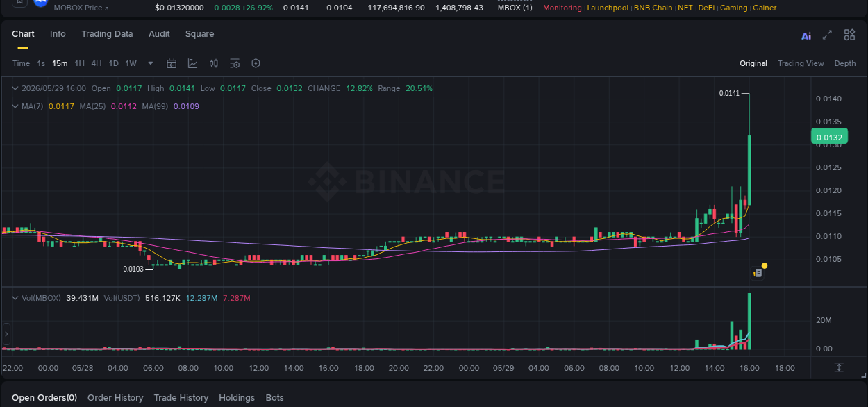This screenshot has height=407, width=868.
Task: Click the Vol(USDT) 516.127K value
Action: click(x=162, y=298)
